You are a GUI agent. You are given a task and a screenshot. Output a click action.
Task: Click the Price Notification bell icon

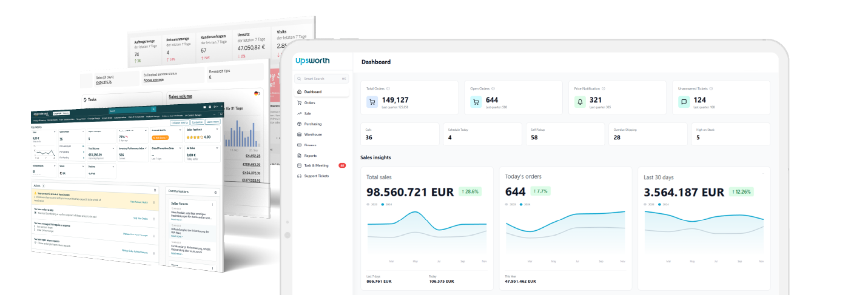tap(580, 102)
